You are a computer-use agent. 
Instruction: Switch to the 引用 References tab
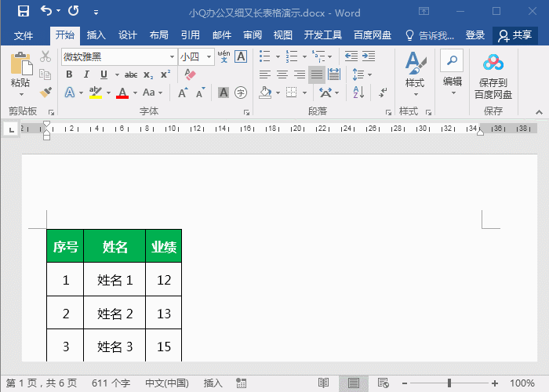(x=191, y=35)
